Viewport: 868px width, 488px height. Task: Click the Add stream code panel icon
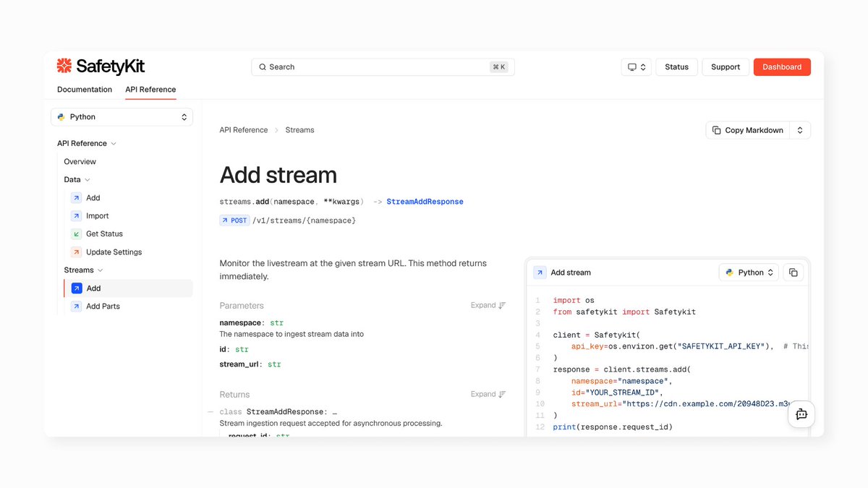tap(540, 273)
